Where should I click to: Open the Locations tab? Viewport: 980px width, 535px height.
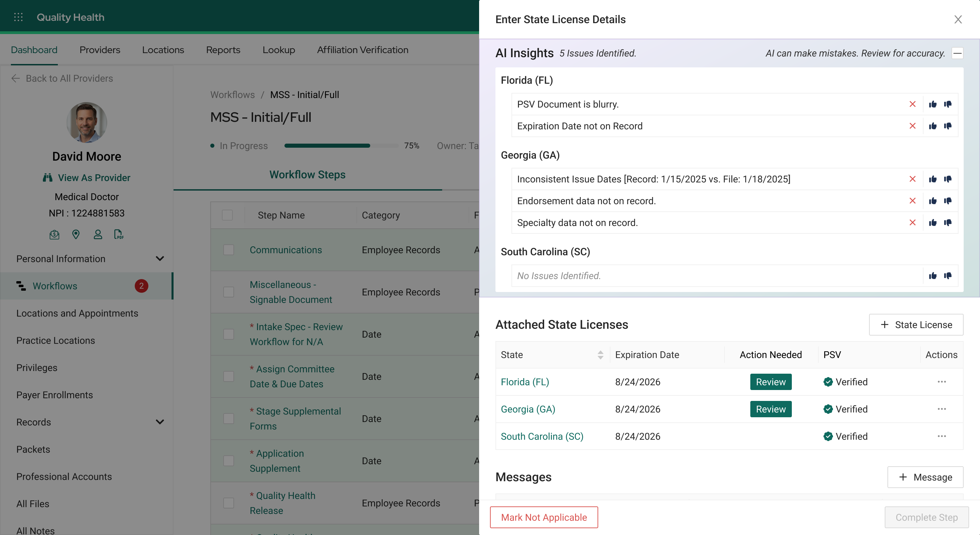click(x=163, y=50)
